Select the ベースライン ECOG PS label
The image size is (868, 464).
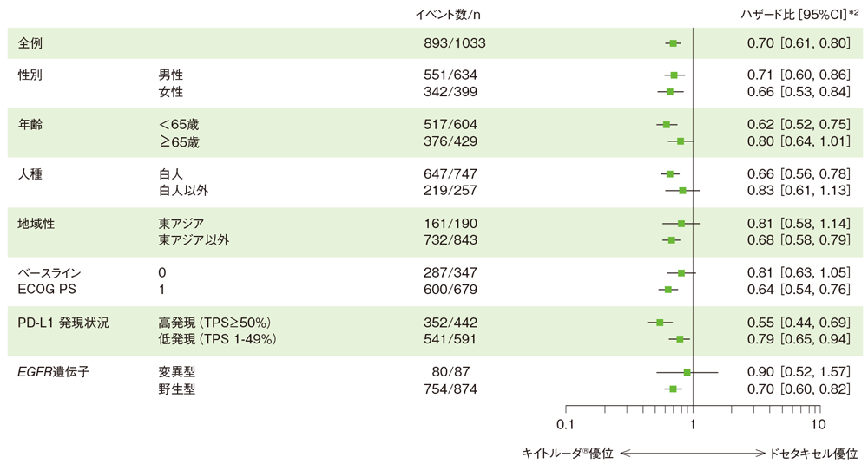coord(49,281)
